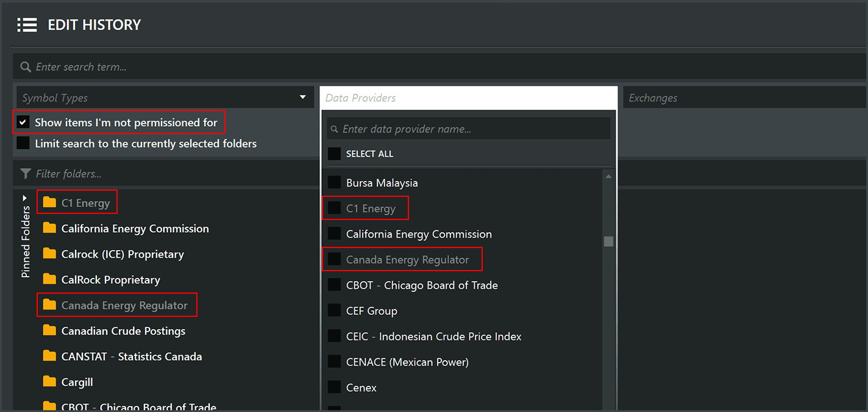The width and height of the screenshot is (868, 412).
Task: Click the Canadian Crude Postings folder icon
Action: [x=49, y=330]
